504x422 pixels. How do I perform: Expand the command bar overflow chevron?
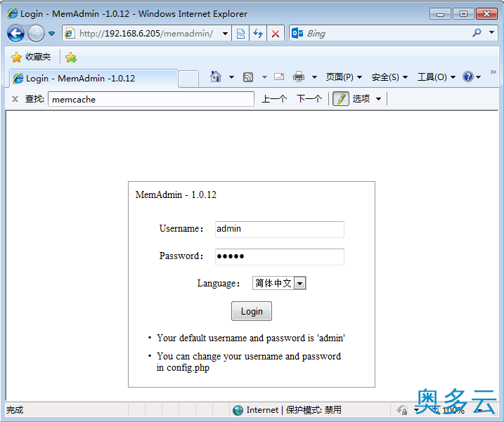pyautogui.click(x=493, y=72)
